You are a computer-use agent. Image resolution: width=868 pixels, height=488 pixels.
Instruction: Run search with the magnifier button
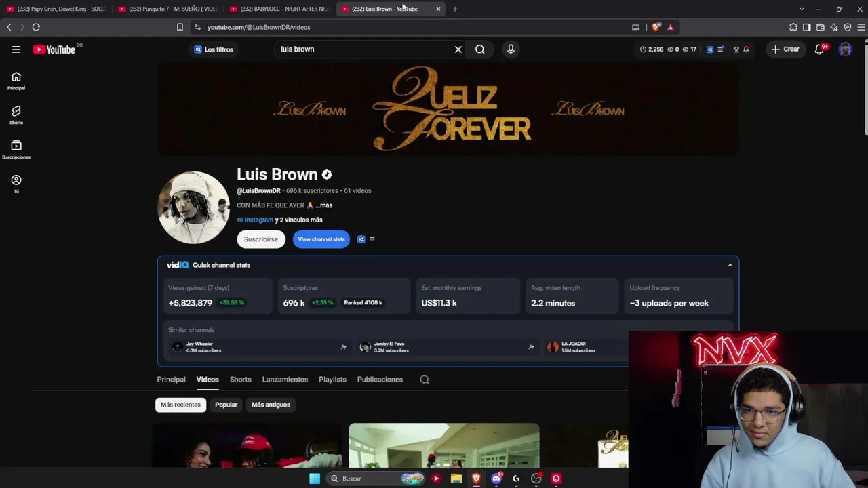[x=480, y=49]
